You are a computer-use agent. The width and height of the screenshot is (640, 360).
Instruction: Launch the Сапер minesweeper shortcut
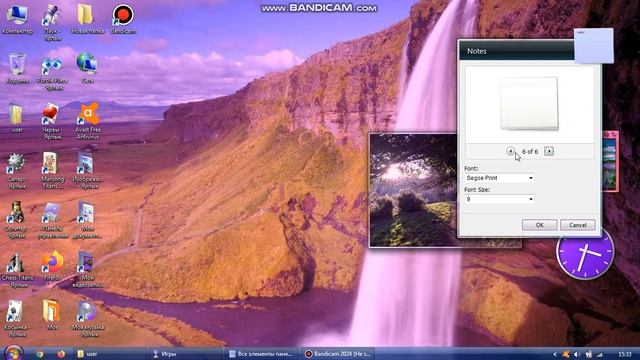click(x=17, y=171)
